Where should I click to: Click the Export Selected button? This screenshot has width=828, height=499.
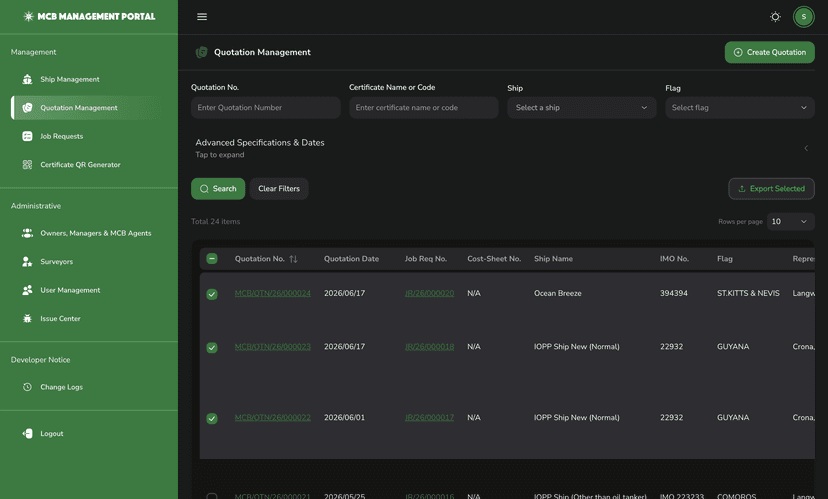pos(771,189)
